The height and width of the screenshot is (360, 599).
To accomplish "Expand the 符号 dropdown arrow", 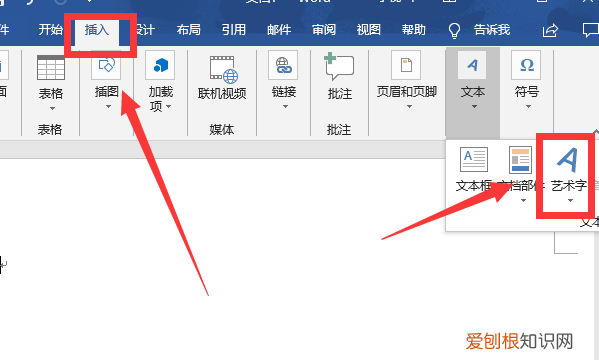I will [528, 107].
